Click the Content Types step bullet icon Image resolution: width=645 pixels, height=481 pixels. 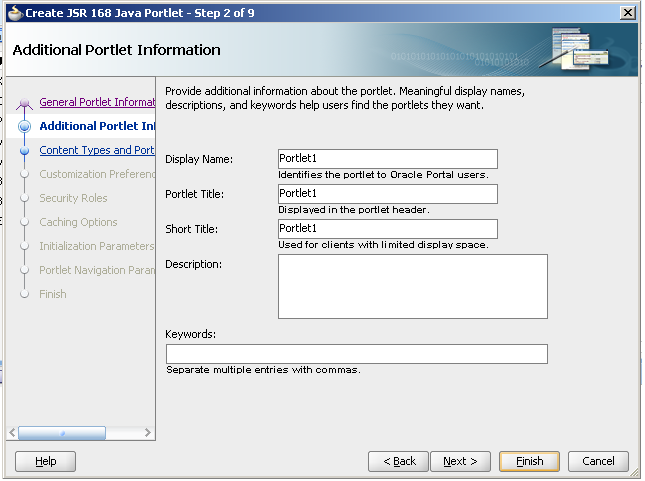tap(25, 151)
